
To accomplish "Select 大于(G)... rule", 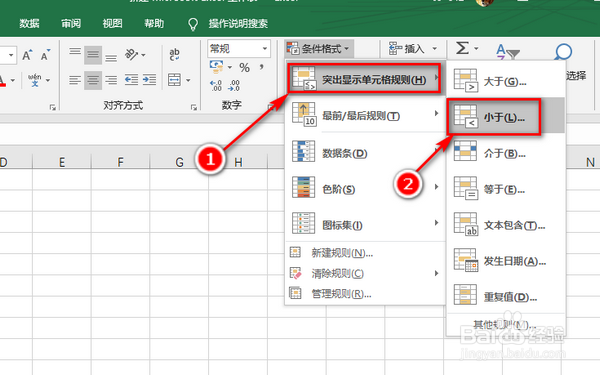I will click(x=506, y=81).
